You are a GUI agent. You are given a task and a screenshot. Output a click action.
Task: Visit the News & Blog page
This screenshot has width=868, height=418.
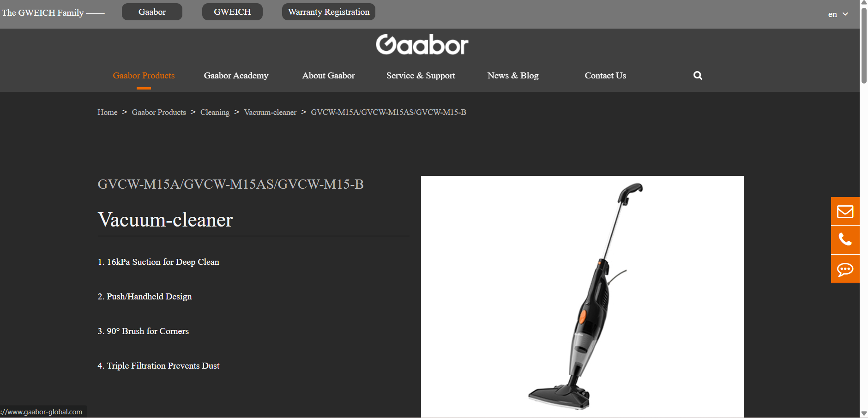tap(513, 76)
